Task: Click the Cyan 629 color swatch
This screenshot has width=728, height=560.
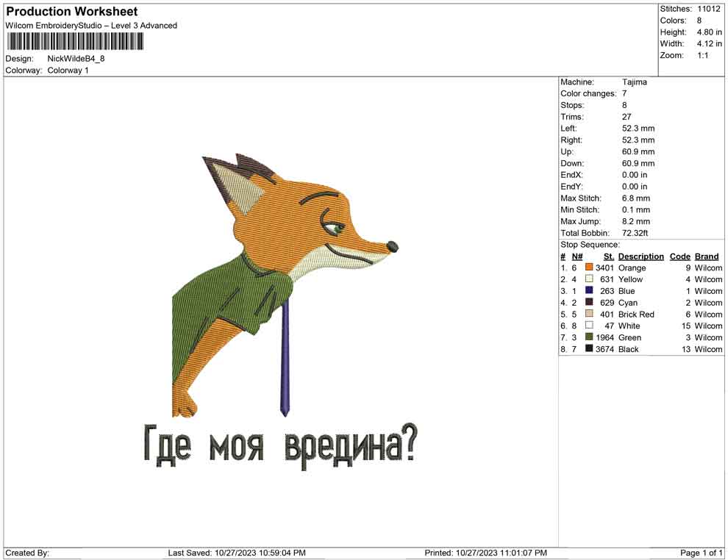Action: point(589,302)
